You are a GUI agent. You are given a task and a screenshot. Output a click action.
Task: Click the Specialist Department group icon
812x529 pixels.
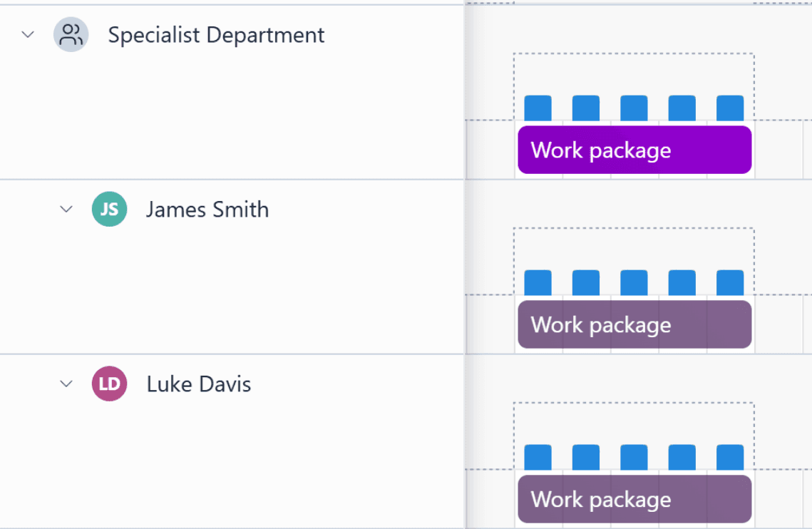coord(71,35)
